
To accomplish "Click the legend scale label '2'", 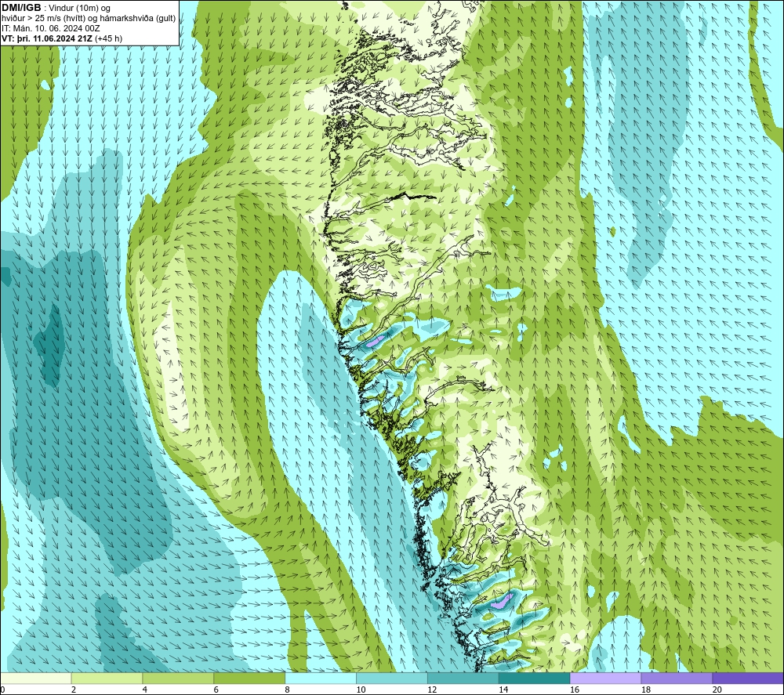I will 74,690.
